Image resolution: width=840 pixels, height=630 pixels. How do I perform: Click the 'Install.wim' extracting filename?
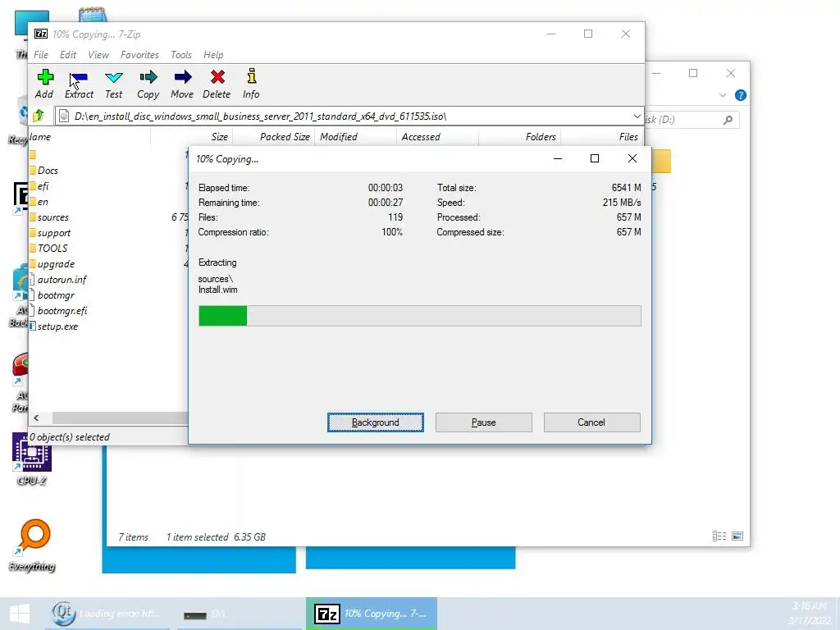[217, 290]
